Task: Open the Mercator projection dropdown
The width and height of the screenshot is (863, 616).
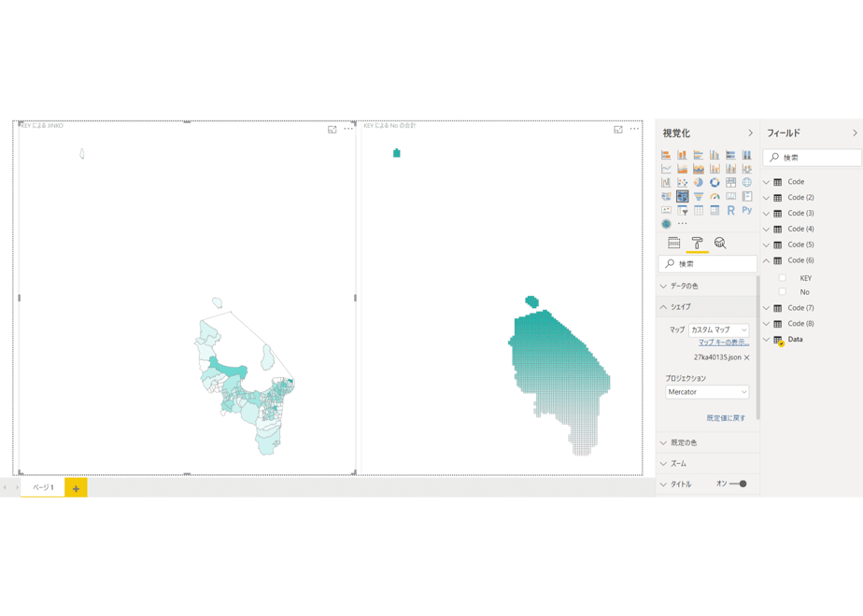Action: (707, 392)
